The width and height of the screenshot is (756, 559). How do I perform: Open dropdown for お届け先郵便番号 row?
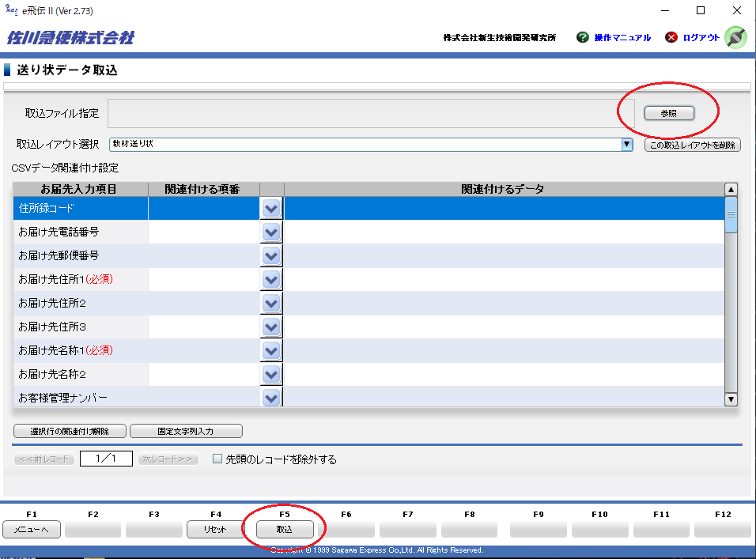click(271, 256)
